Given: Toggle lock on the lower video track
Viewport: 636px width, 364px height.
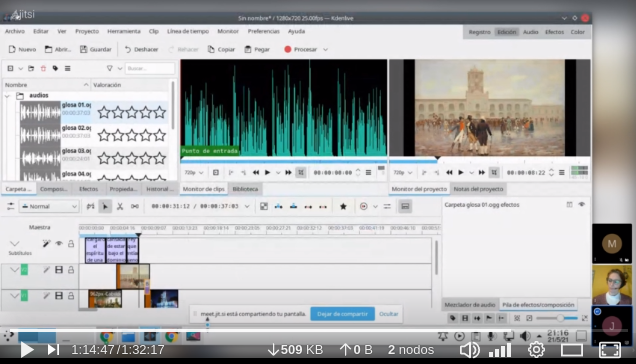Looking at the screenshot, I should (71, 296).
